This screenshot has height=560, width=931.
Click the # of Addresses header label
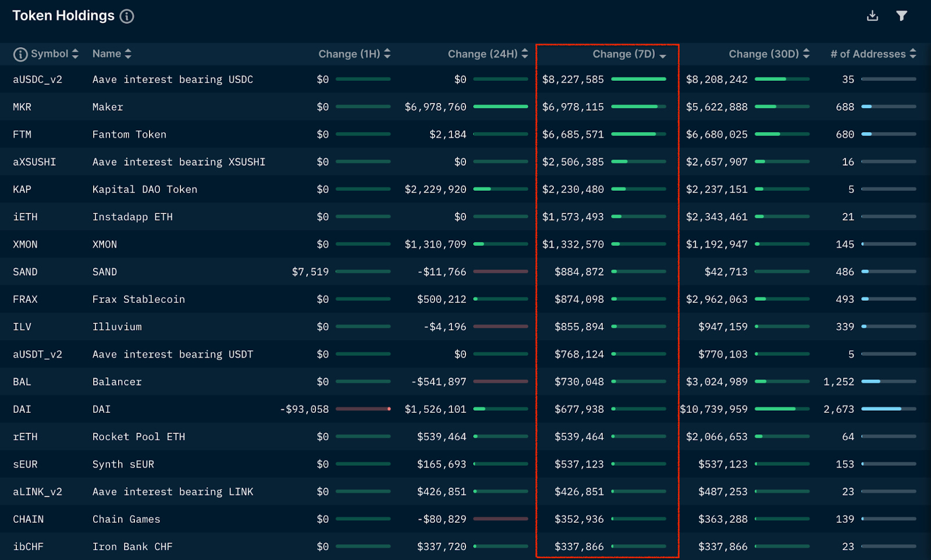tap(868, 54)
